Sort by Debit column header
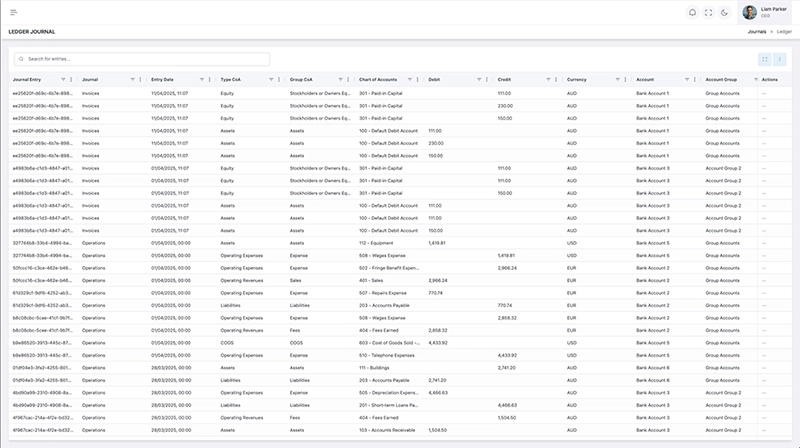Image resolution: width=800 pixels, height=448 pixels. 434,80
